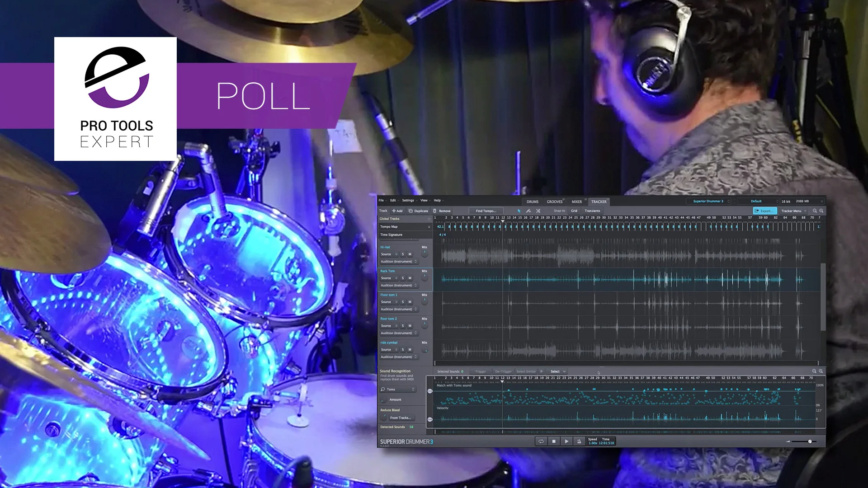868x488 pixels.
Task: Adjust the master volume slider
Action: tap(810, 441)
